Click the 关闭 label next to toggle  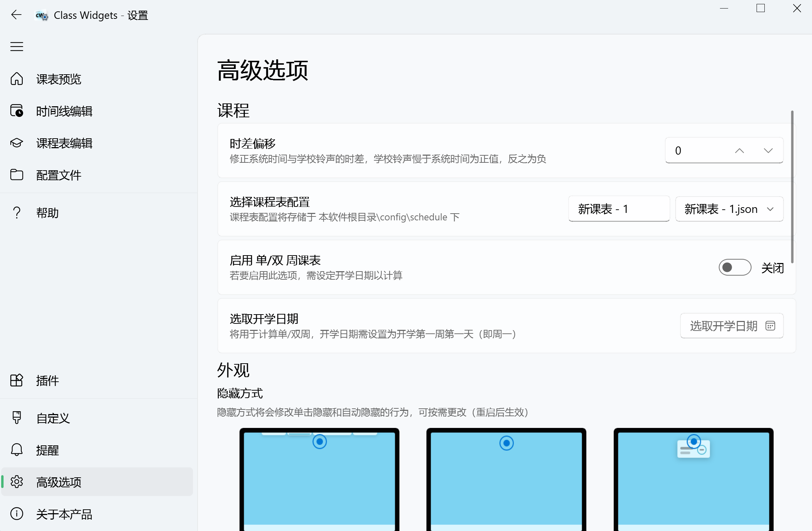coord(773,268)
